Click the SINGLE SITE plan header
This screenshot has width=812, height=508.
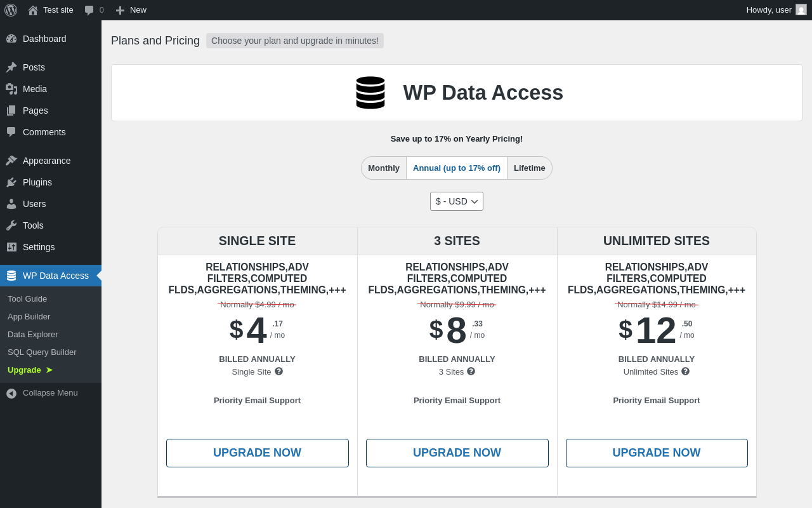258,241
